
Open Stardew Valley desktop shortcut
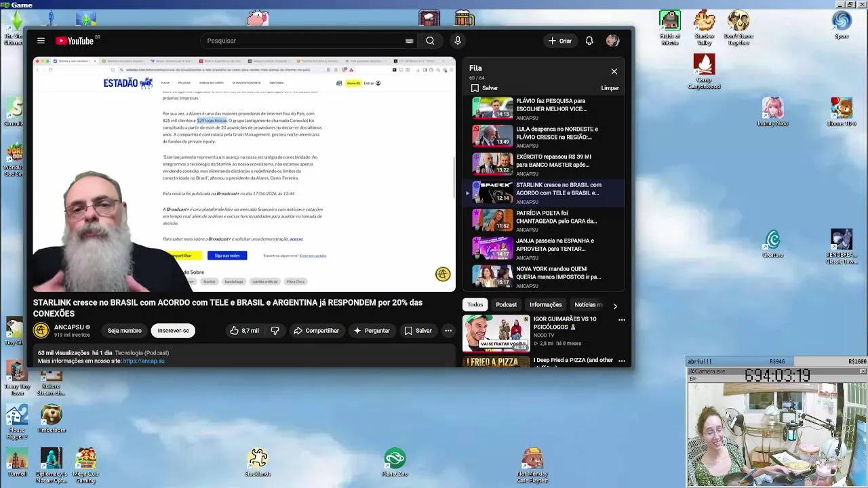click(x=705, y=28)
